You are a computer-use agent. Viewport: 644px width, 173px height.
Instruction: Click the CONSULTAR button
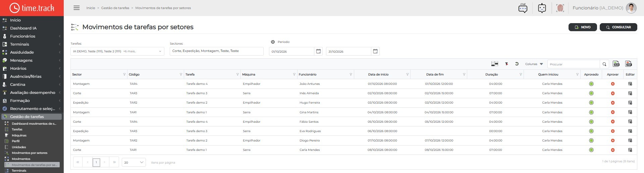coord(618,27)
